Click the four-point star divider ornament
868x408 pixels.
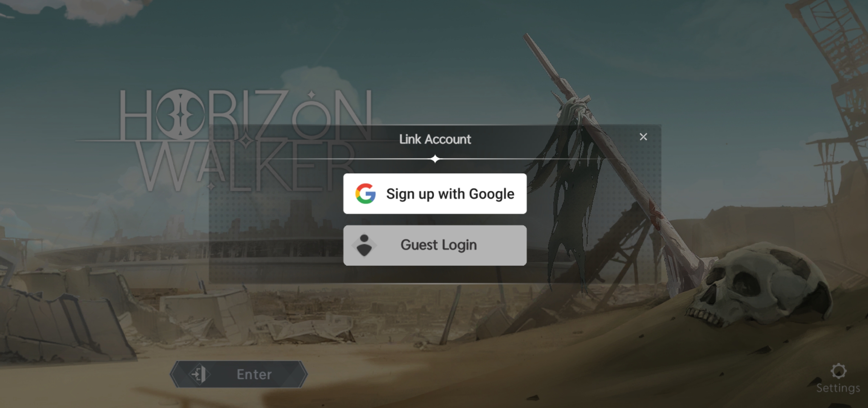coord(435,159)
